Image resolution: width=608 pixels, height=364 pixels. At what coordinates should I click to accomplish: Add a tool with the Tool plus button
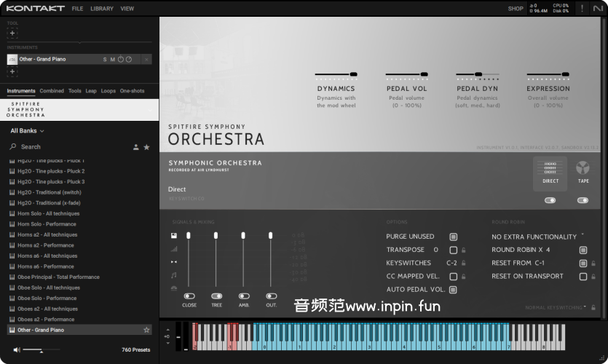12,33
